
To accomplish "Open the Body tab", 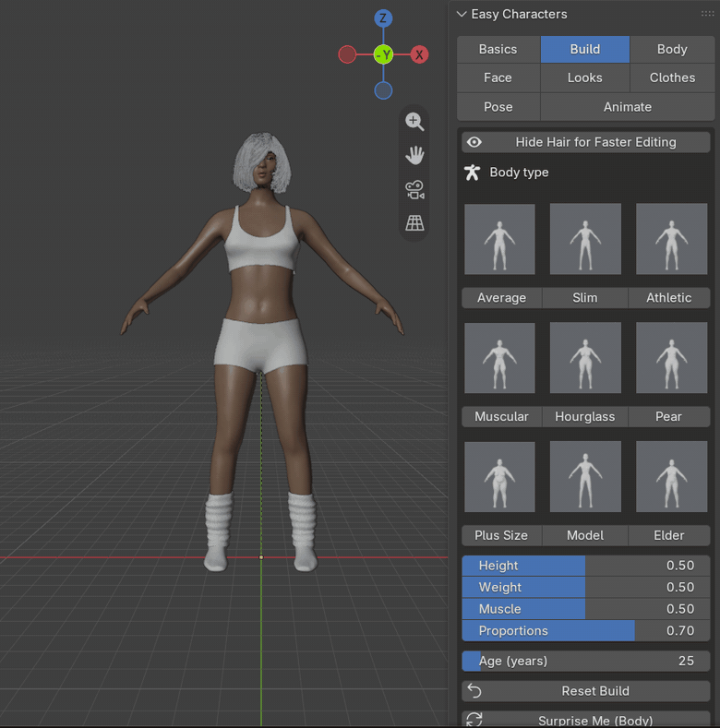I will tap(672, 49).
